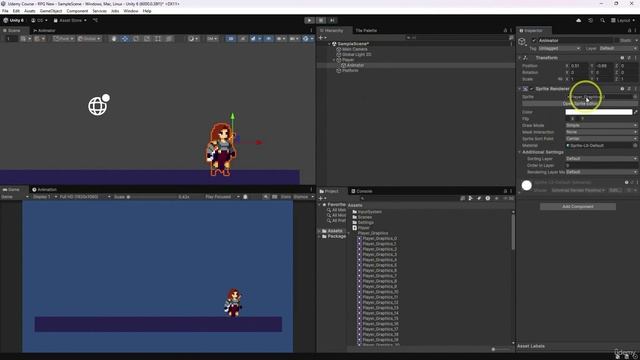640x360 pixels.
Task: Click the Asset Store button
Action: point(69,20)
